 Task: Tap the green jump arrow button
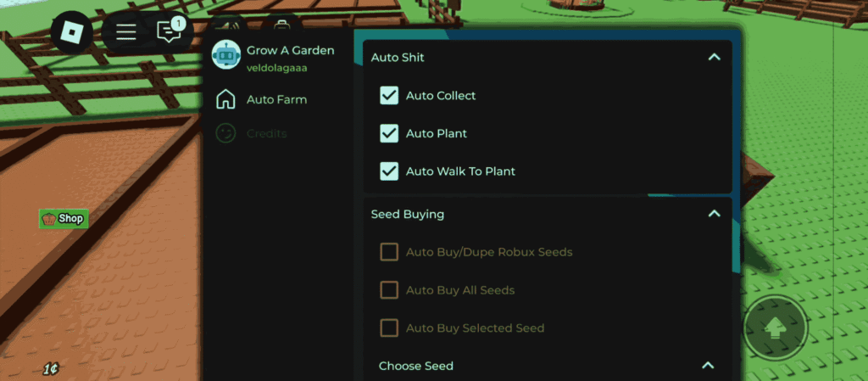pos(776,327)
